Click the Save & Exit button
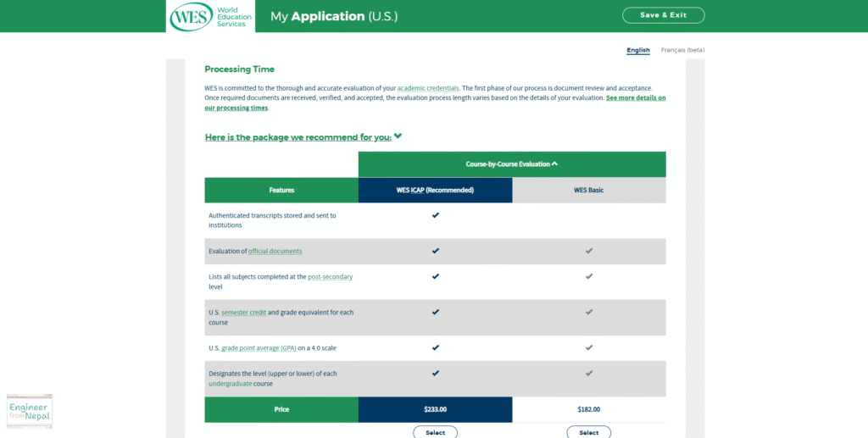 (x=663, y=15)
